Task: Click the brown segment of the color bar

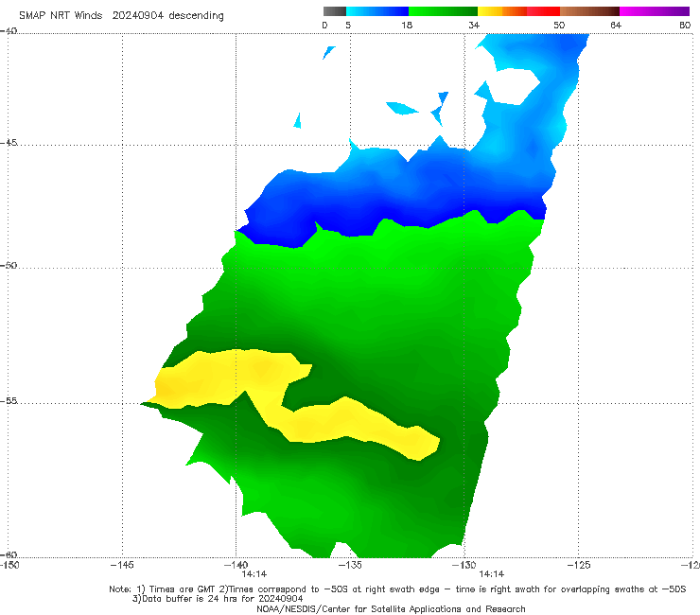Action: [x=589, y=11]
